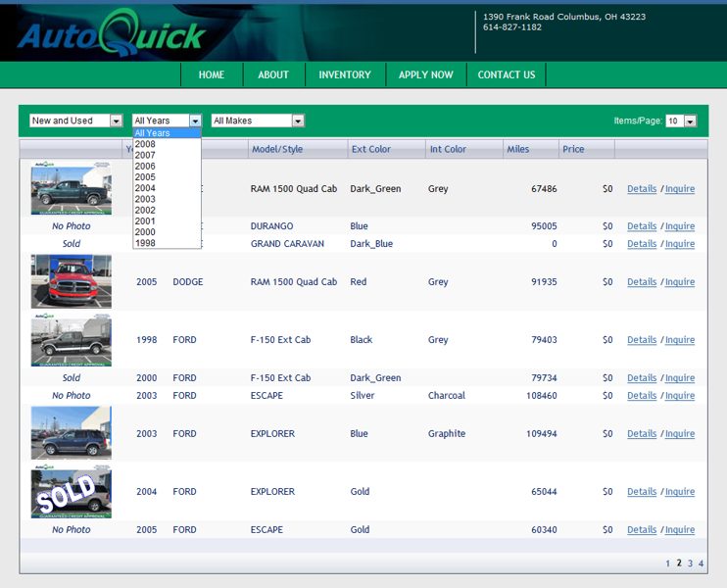Choose 2001 from the year list
Image resolution: width=727 pixels, height=588 pixels.
pyautogui.click(x=167, y=221)
